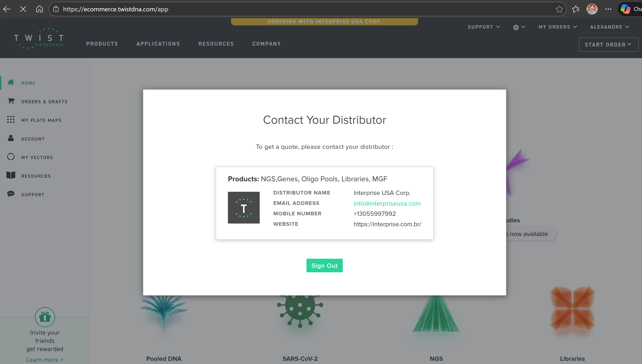Screen dimensions: 642x364
Task: Click the Support chat bubble icon
Action: (x=11, y=194)
